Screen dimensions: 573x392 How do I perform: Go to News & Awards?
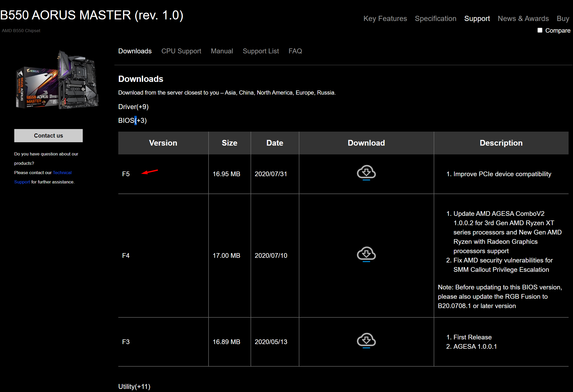point(523,19)
